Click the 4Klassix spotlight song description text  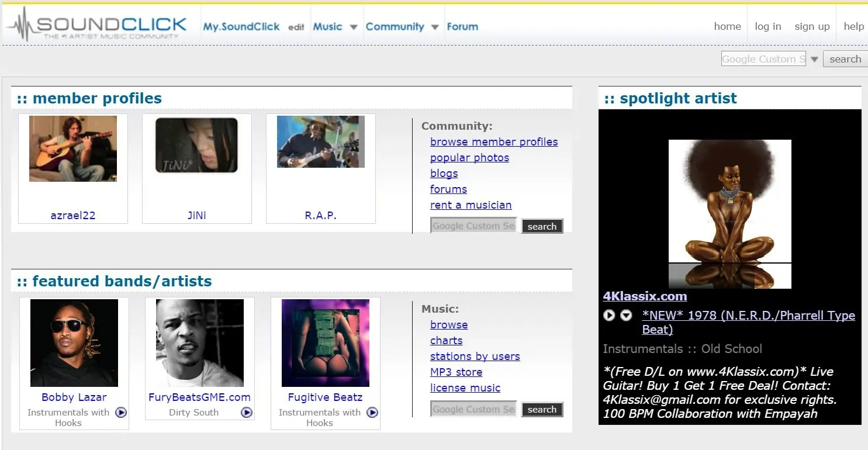[720, 393]
